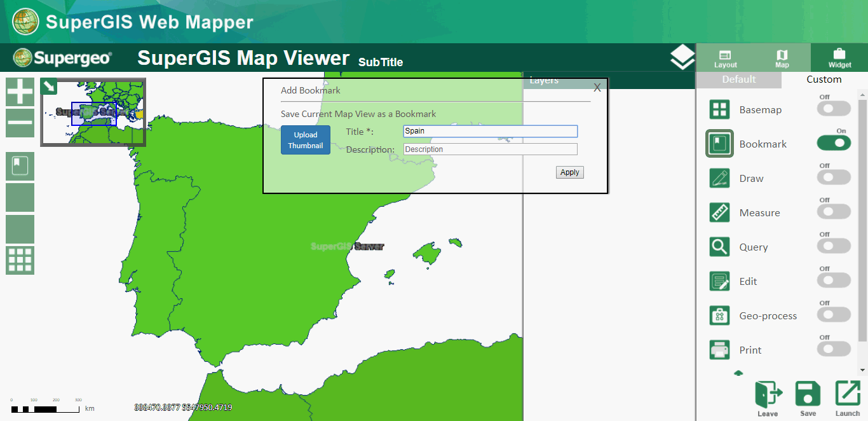Screen dimensions: 868x421
Task: Click scrollbar down arrow in widget panel
Action: tap(862, 370)
